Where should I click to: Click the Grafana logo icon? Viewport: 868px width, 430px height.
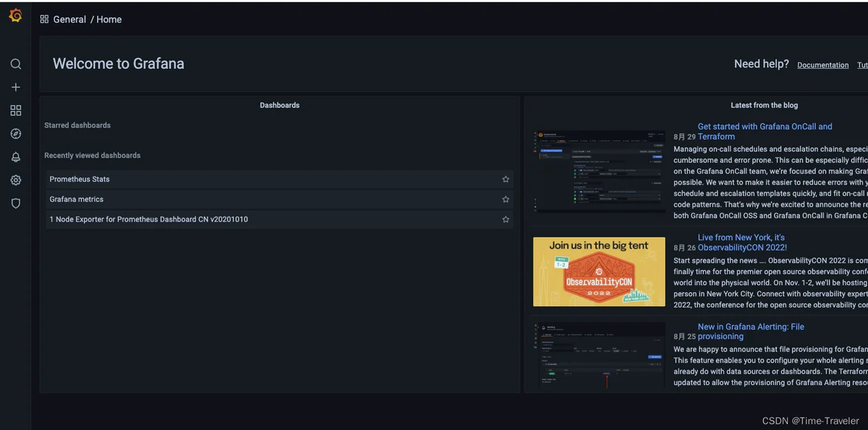pos(15,17)
